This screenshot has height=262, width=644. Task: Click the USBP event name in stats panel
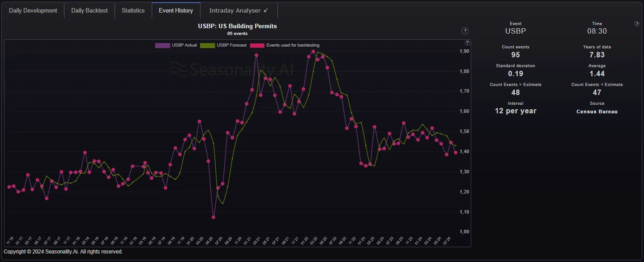point(515,31)
